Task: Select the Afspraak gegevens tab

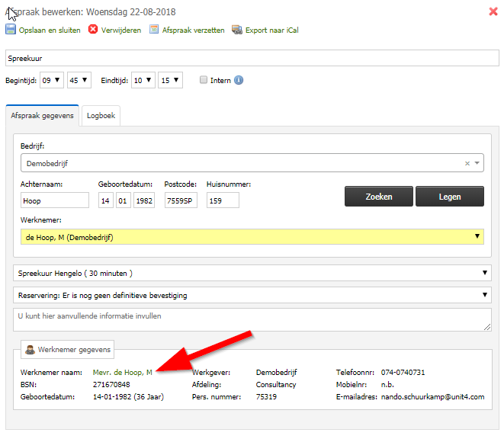Action: [42, 116]
